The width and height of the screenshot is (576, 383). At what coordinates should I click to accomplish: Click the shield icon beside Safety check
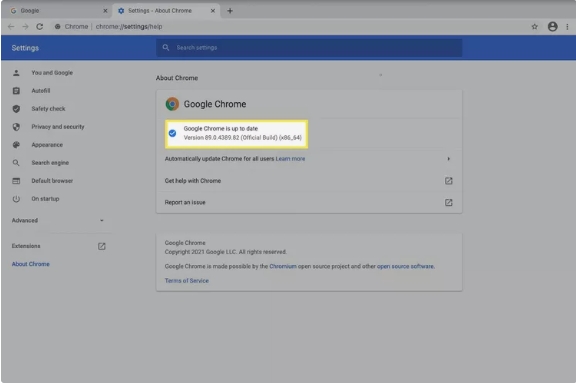click(16, 109)
